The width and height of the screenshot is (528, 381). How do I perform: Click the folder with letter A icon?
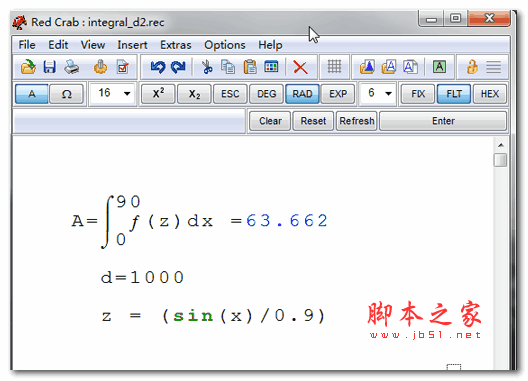coord(389,67)
